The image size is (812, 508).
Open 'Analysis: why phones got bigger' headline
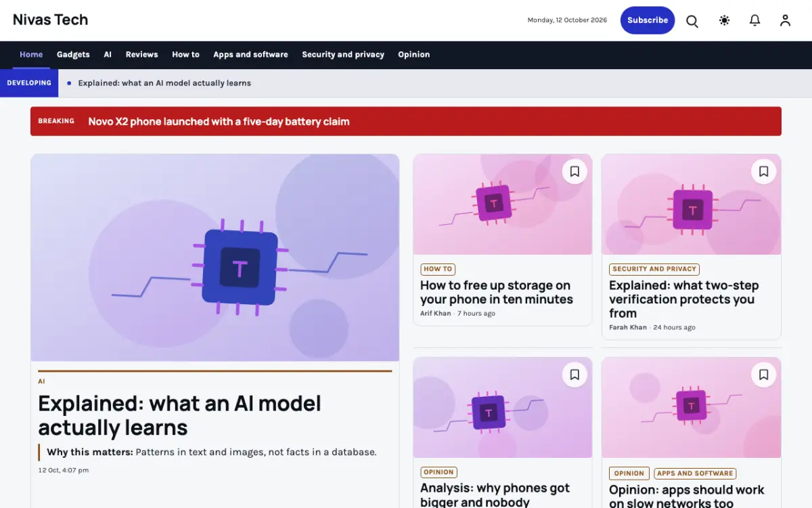pyautogui.click(x=495, y=495)
